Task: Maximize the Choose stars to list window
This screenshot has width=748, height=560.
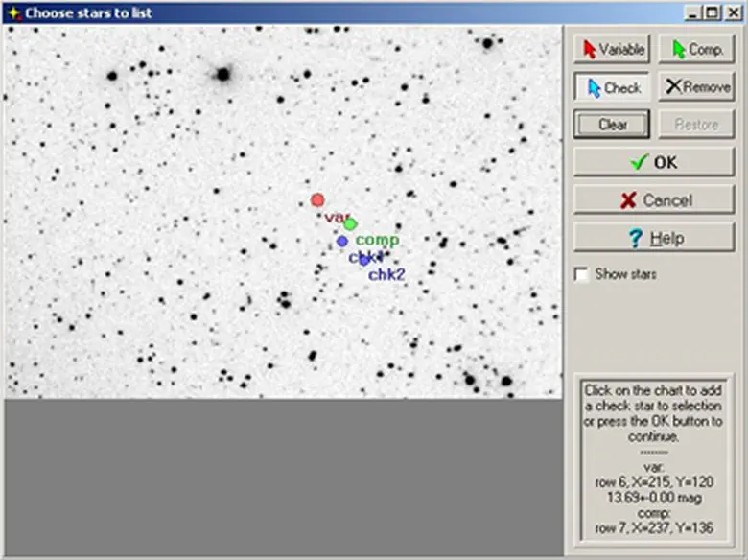Action: [x=711, y=12]
